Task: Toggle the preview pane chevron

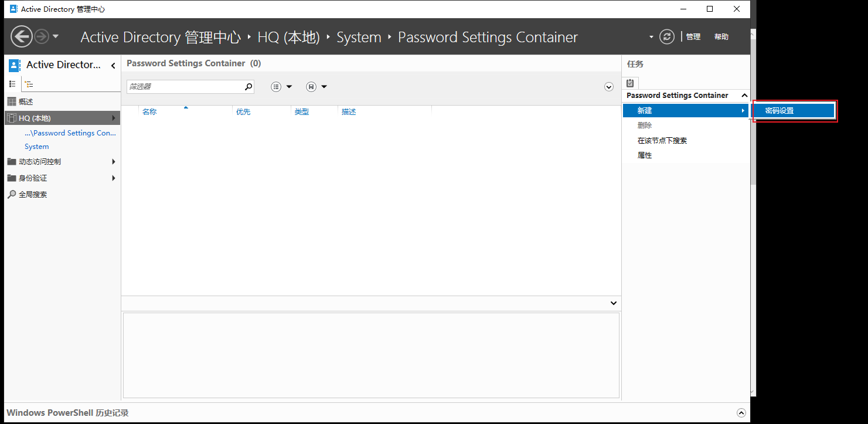Action: [614, 303]
